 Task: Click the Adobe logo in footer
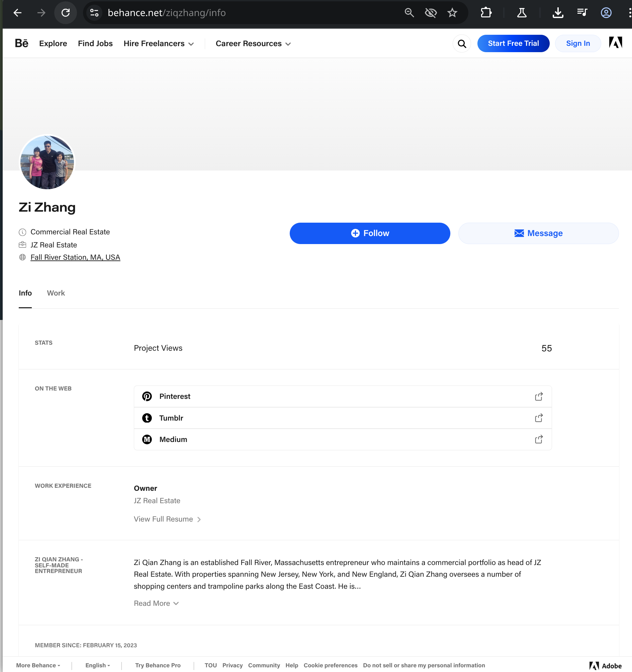click(x=605, y=666)
